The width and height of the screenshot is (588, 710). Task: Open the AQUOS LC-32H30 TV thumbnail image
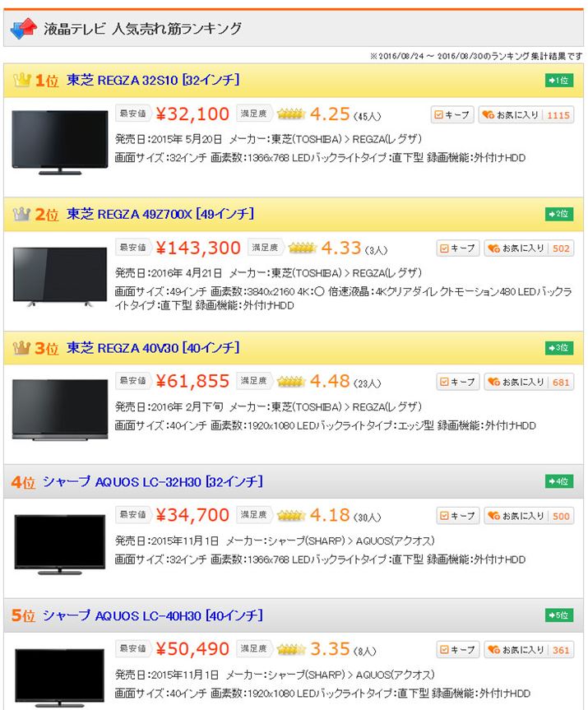click(60, 545)
